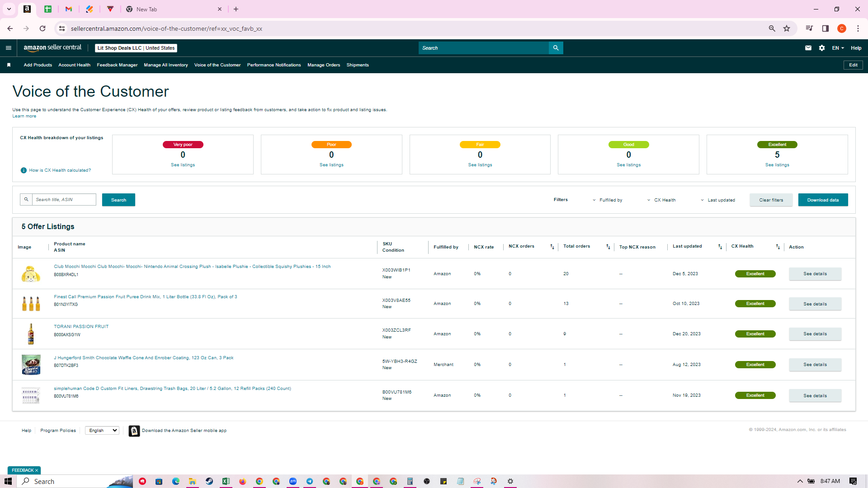The width and height of the screenshot is (868, 488).
Task: Click the teal search magnifier button in header
Action: coord(556,48)
